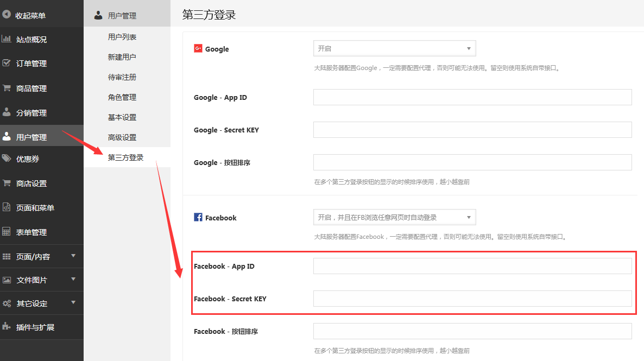Screen dimensions: 644x361
Task: Expand the 其它设定 sidebar section
Action: pyautogui.click(x=73, y=303)
